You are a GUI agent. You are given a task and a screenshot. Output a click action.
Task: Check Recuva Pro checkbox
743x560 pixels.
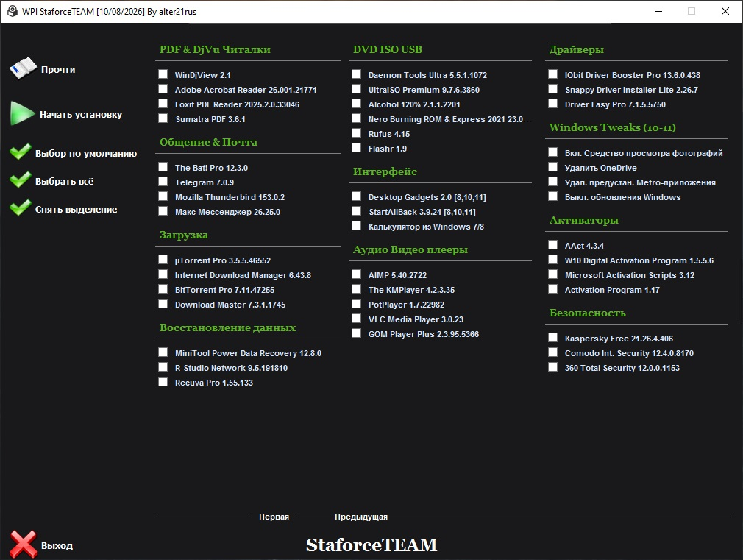pos(163,381)
